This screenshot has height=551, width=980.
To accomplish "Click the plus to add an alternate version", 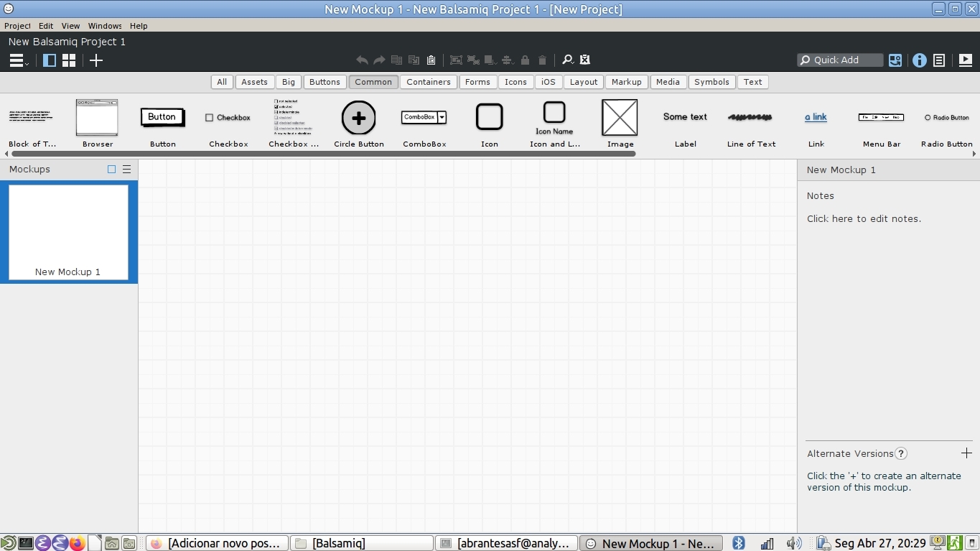I will coord(966,453).
